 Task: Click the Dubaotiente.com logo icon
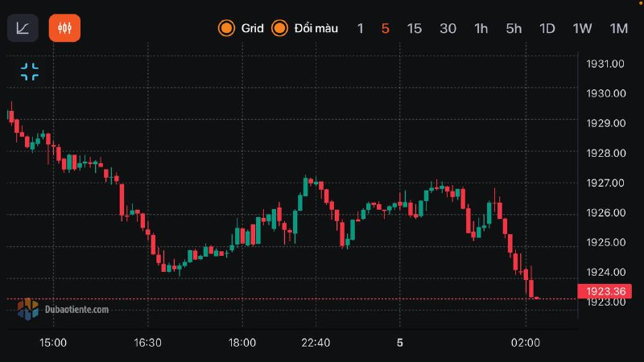coord(28,308)
